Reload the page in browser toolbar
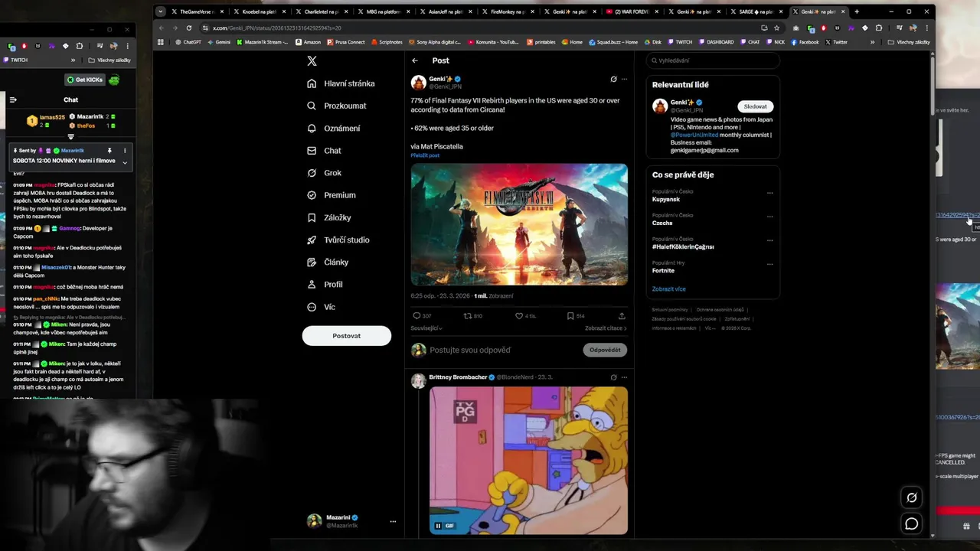Image resolution: width=980 pixels, height=551 pixels. pos(189,28)
